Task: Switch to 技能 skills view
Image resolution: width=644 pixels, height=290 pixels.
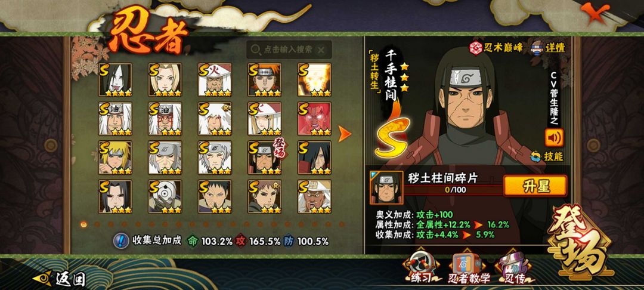Action: click(x=547, y=156)
